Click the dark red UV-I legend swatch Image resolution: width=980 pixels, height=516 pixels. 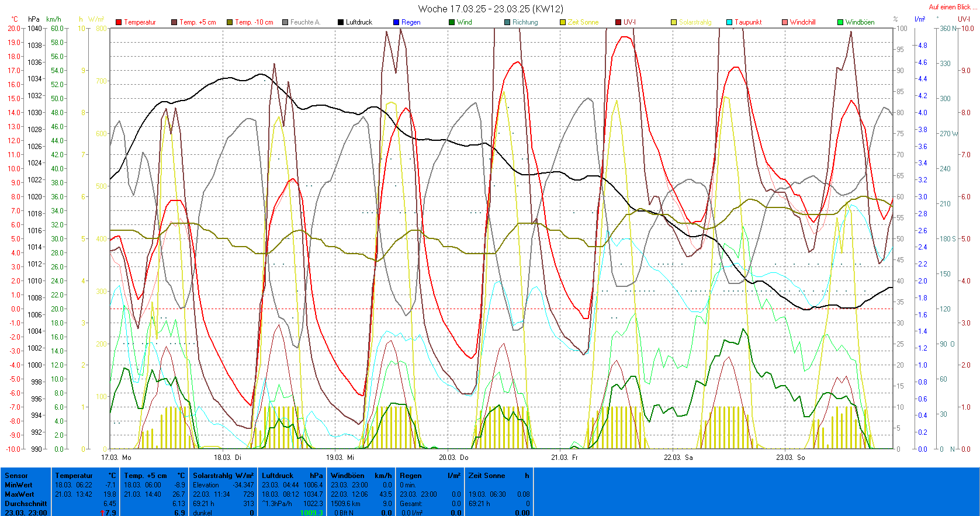618,22
